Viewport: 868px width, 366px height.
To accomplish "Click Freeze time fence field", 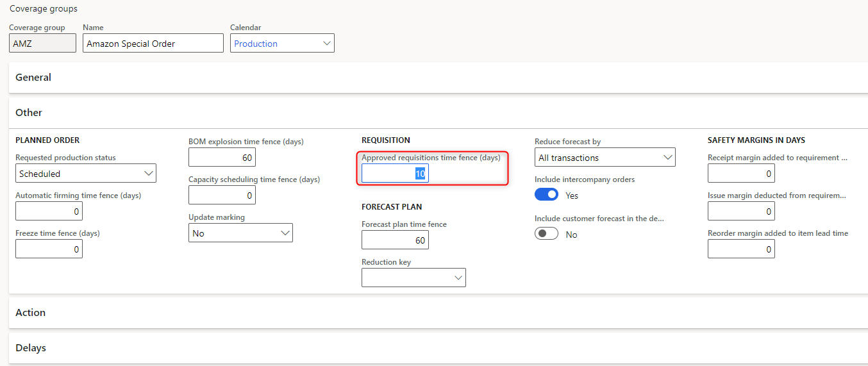I will [49, 249].
